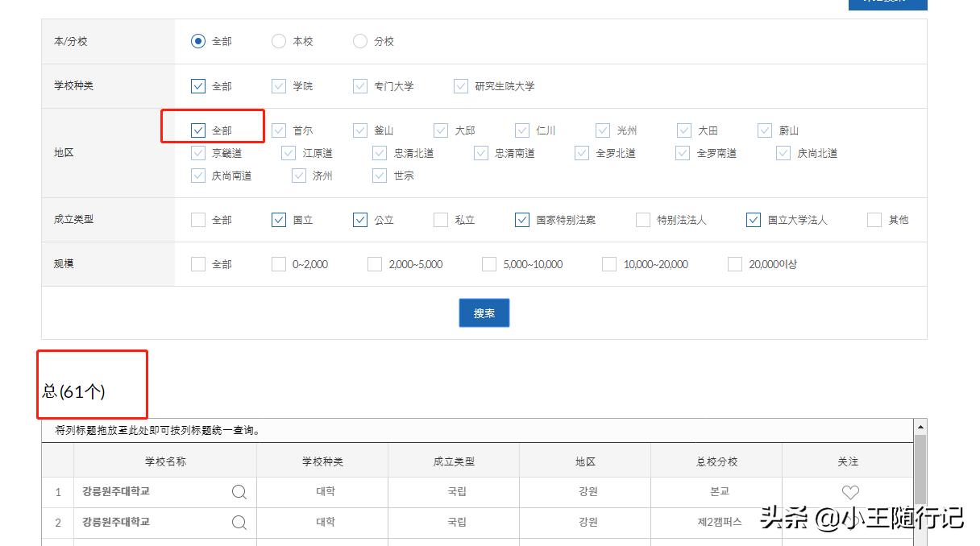This screenshot has width=980, height=546.
Task: Check the 20,000이상 scale checkbox
Action: [x=734, y=263]
